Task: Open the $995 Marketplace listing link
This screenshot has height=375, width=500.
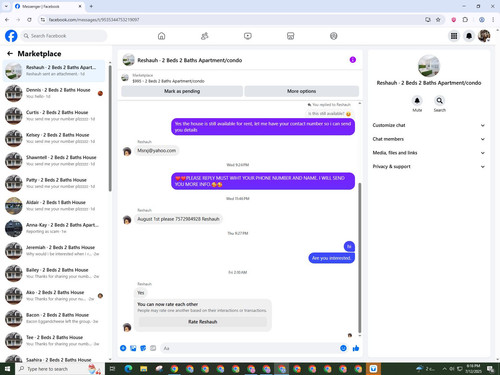Action: click(168, 81)
